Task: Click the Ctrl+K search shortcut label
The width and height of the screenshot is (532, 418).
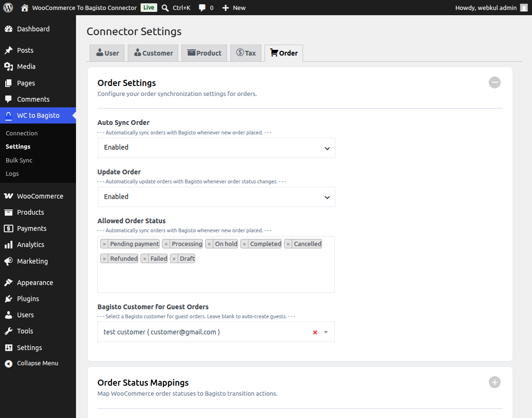Action: coord(181,8)
